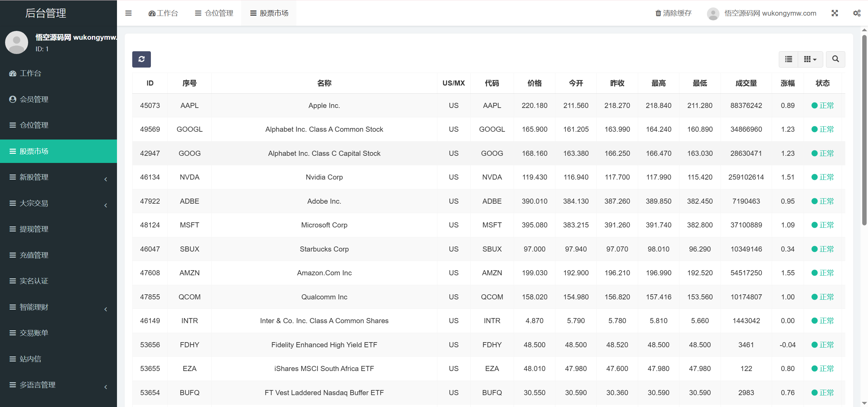Open 提现管理 in sidebar
This screenshot has width=868, height=407.
(x=34, y=229)
